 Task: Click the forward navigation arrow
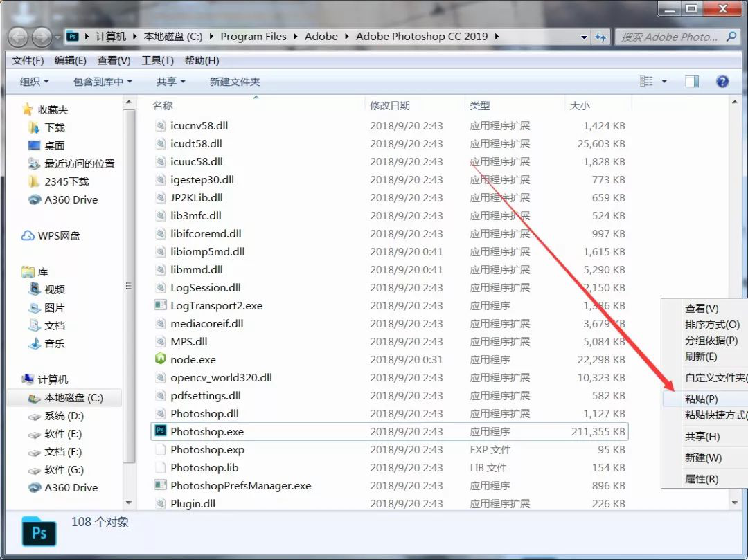coord(42,37)
